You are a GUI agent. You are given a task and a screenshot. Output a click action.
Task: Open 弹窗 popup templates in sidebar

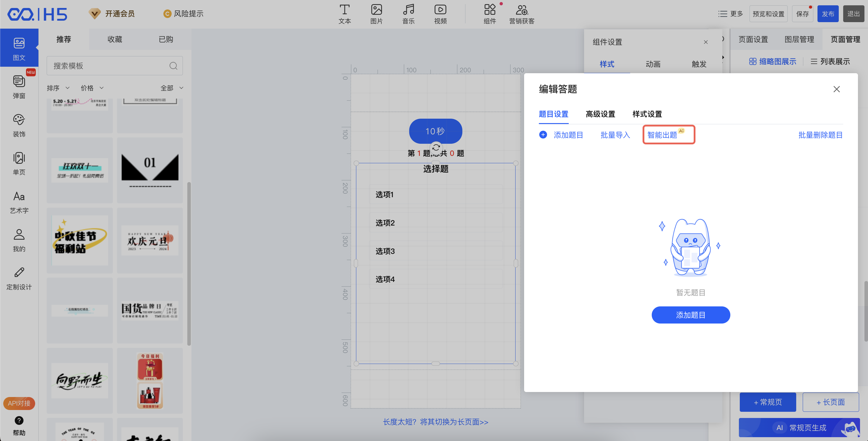(19, 87)
